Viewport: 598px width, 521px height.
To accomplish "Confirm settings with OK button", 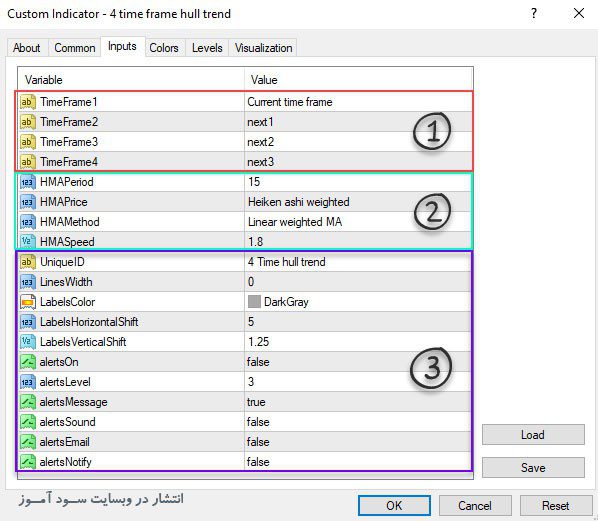I will (394, 506).
